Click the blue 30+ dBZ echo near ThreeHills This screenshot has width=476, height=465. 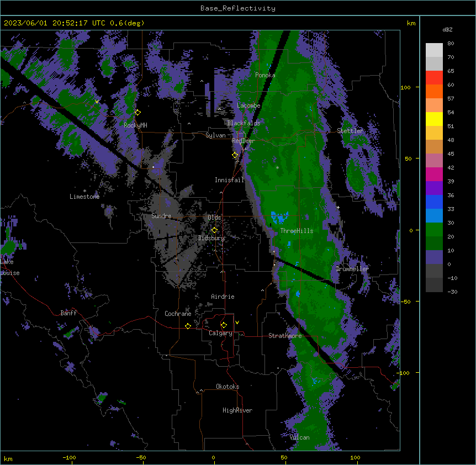point(279,217)
